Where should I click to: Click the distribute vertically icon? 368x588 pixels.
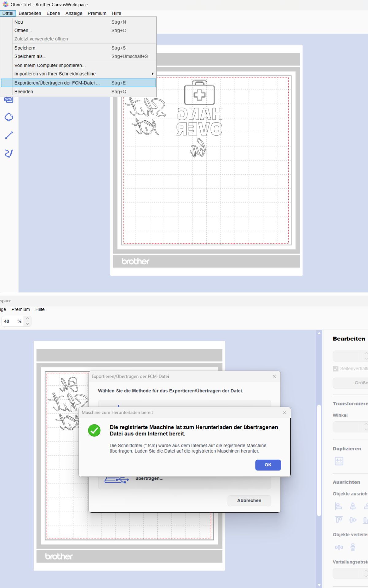coord(353,547)
